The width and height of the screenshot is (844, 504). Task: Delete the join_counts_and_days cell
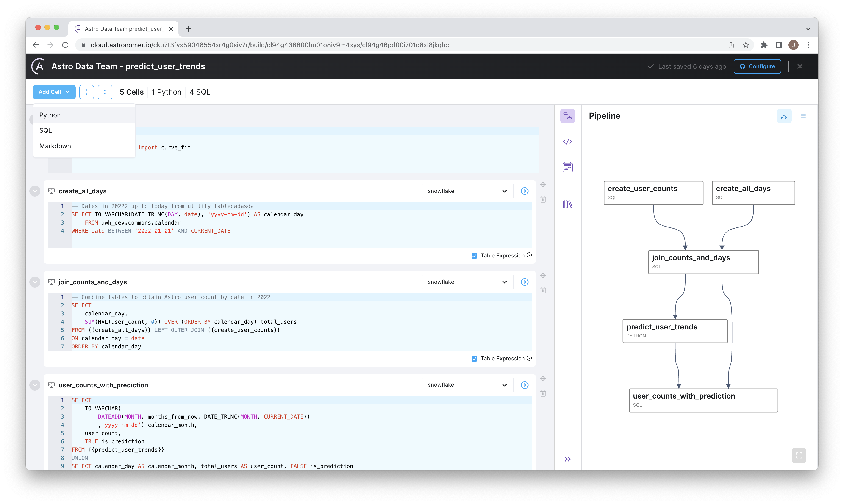pos(543,290)
